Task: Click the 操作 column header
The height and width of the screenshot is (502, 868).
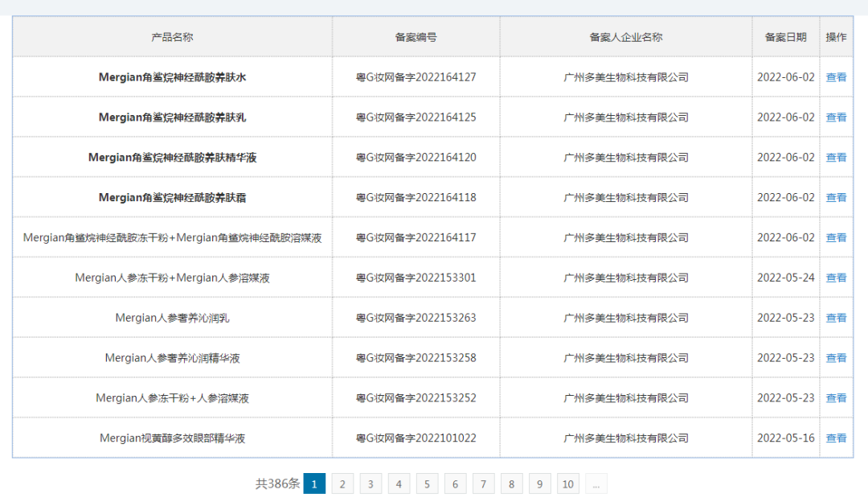Action: (x=836, y=37)
